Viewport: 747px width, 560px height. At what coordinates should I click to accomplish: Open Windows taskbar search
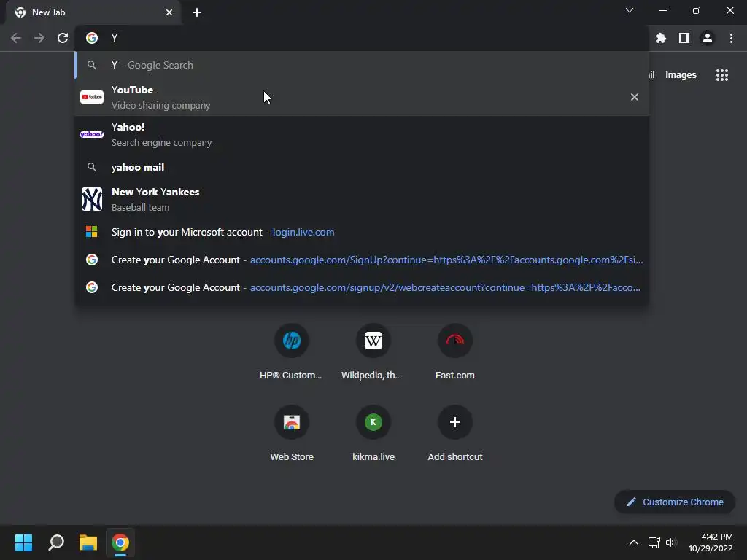pos(56,542)
